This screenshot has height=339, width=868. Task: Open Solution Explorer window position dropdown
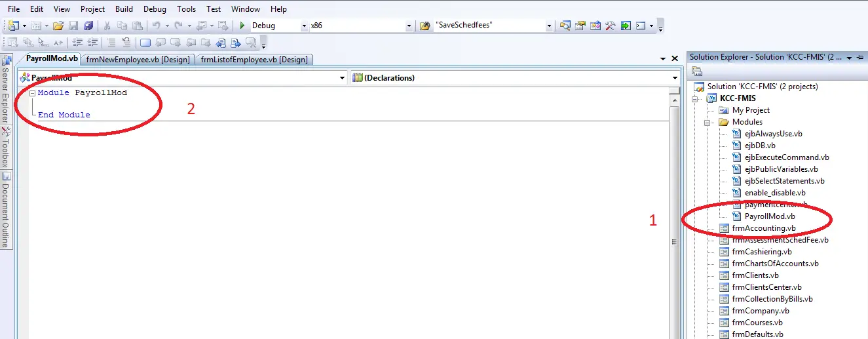[850, 58]
